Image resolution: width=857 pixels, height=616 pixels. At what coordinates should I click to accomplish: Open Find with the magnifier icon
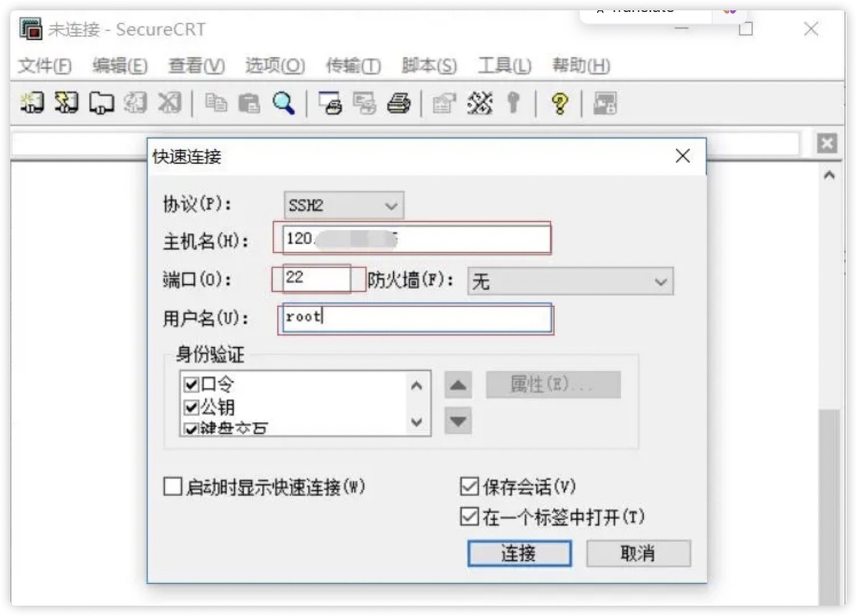tap(284, 103)
